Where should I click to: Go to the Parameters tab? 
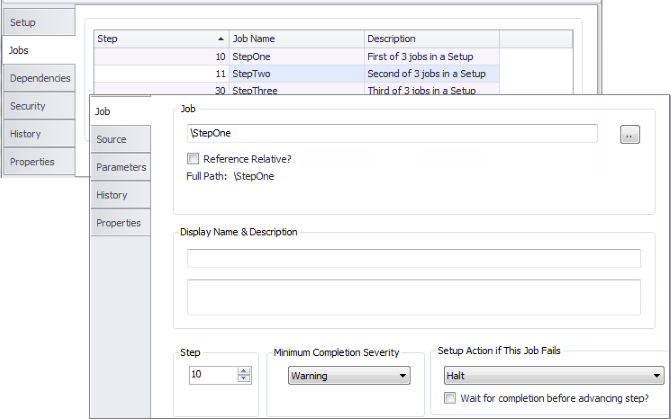click(121, 167)
